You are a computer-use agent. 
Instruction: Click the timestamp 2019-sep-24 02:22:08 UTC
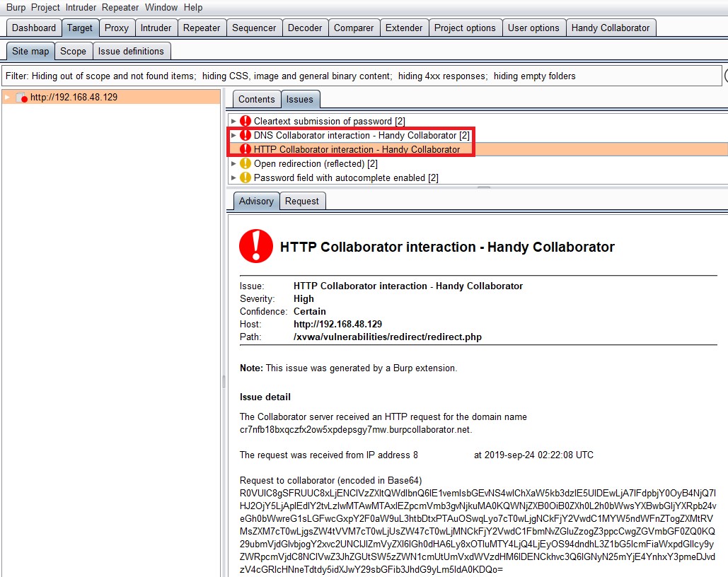point(538,455)
